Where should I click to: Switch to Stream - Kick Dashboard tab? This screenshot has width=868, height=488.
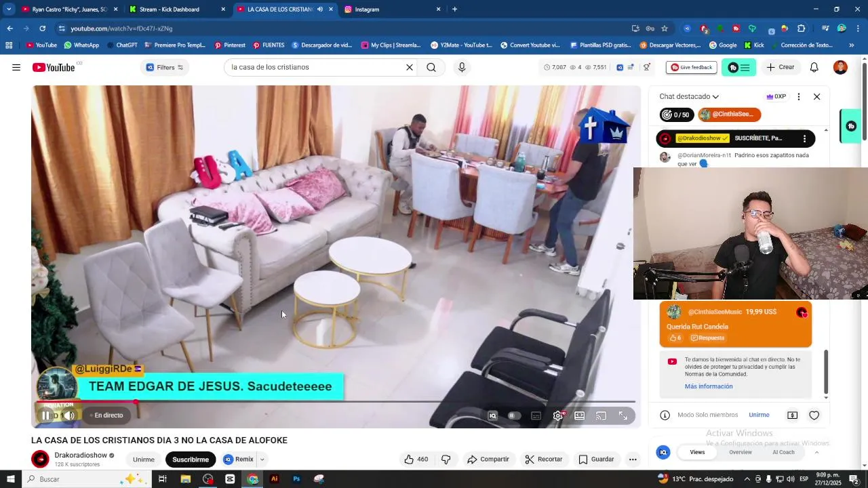point(176,9)
